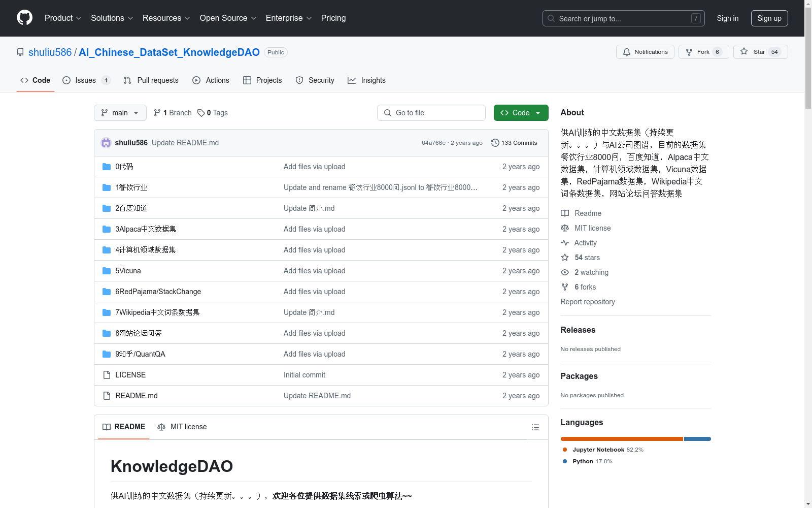Click the shuliu586 owner link in header
Image resolution: width=812 pixels, height=508 pixels.
click(50, 52)
